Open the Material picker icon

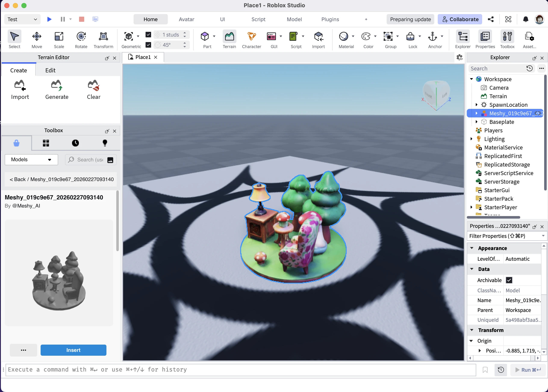(x=343, y=37)
